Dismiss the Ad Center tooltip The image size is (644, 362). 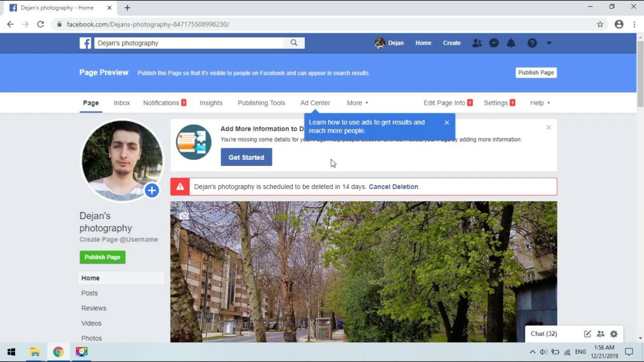[446, 123]
